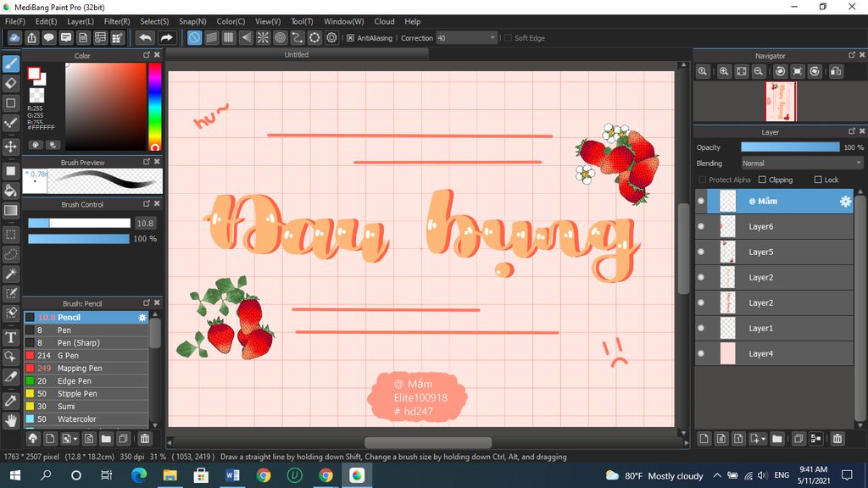Click the foreground color swatch
This screenshot has height=488, width=868.
(x=34, y=73)
